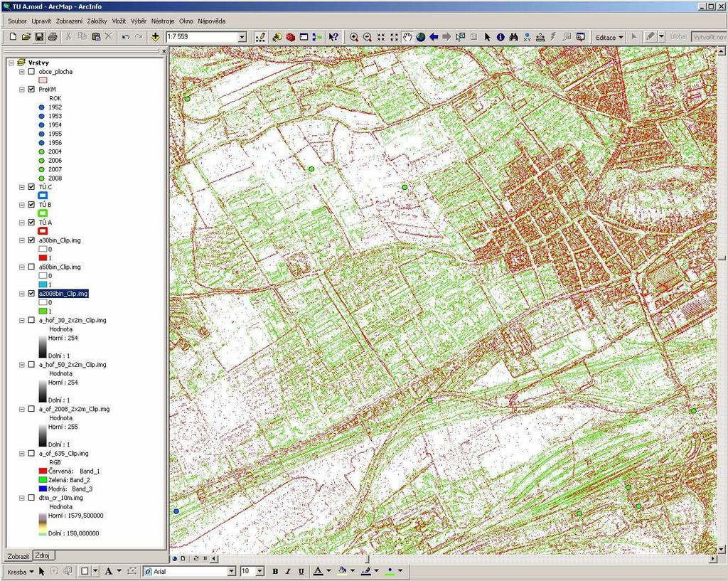Turn off the TÚ B layer
Viewport: 728px width, 581px height.
[x=31, y=204]
